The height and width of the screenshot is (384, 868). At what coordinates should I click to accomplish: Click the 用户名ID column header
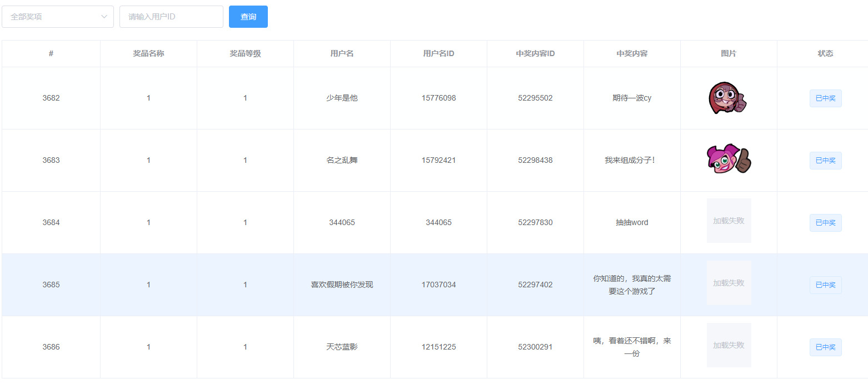pos(438,53)
